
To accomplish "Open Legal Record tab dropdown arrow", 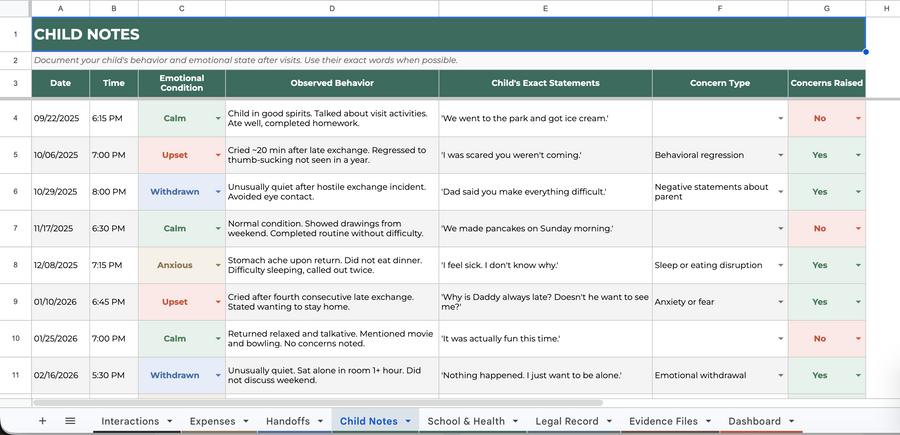I will (608, 421).
